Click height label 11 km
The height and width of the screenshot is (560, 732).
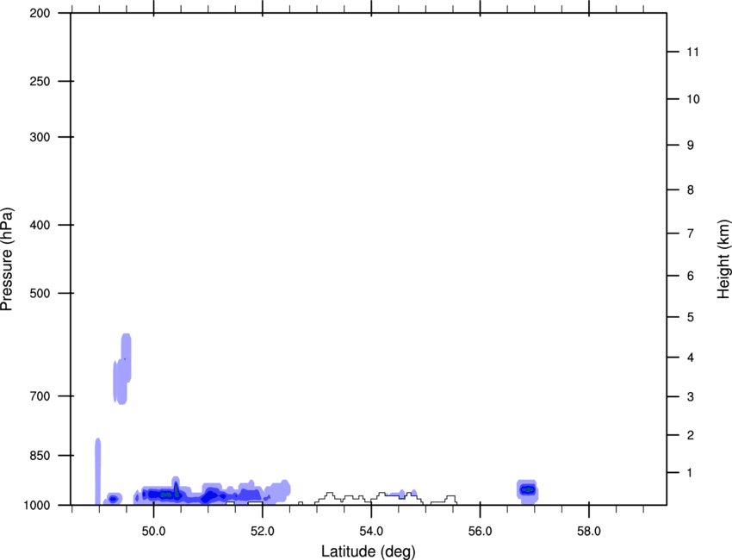693,52
